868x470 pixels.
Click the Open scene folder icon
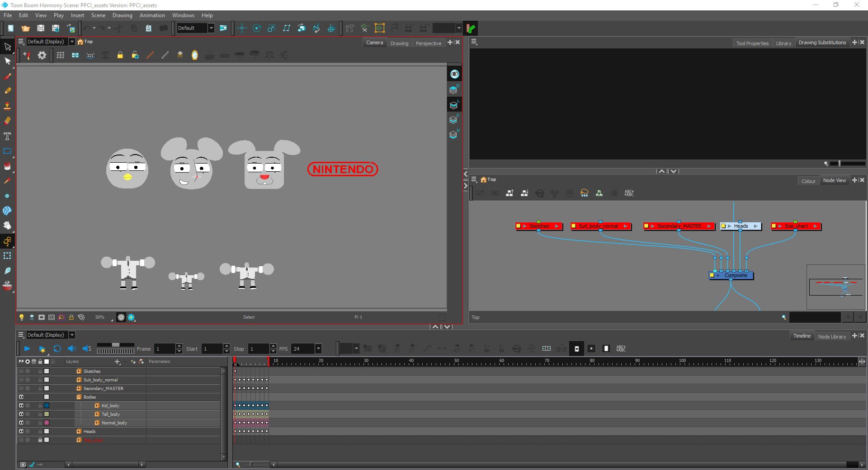(x=25, y=28)
